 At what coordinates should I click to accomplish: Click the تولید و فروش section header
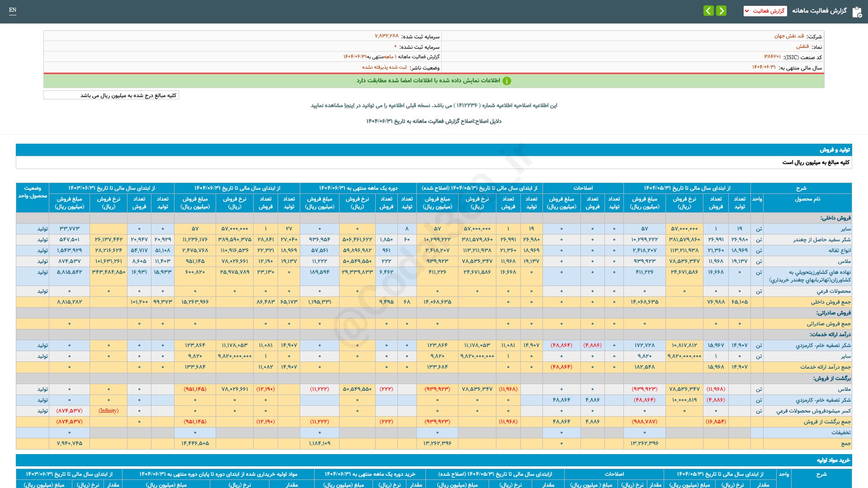(x=835, y=150)
